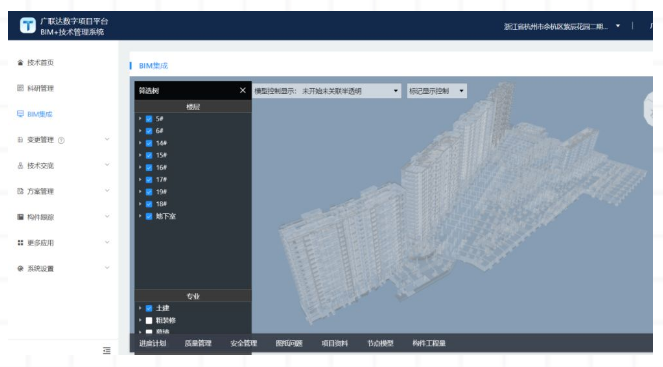Click the Glodon platform logo icon
663x367 pixels.
(27, 26)
